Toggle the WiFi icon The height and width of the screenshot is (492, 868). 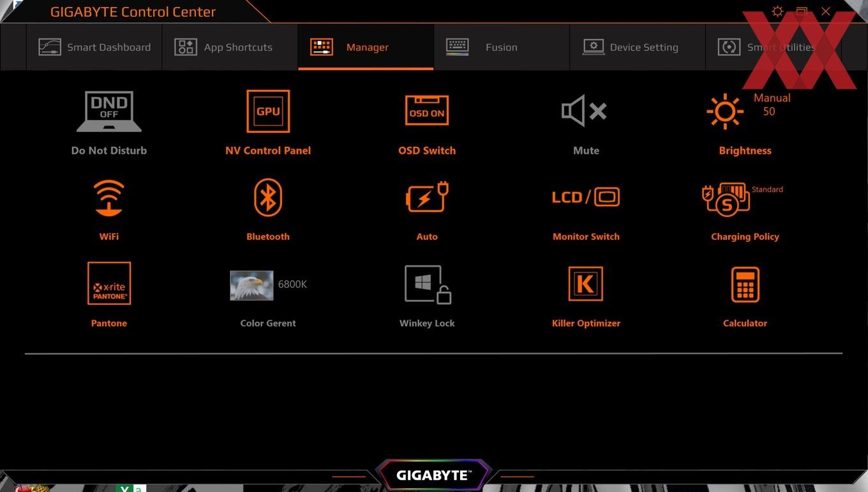pyautogui.click(x=109, y=198)
